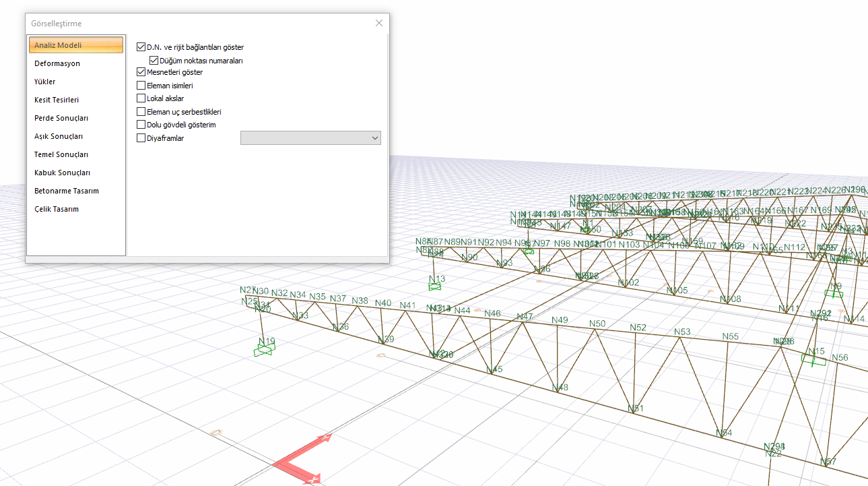
Task: Click node label N57
Action: (828, 462)
